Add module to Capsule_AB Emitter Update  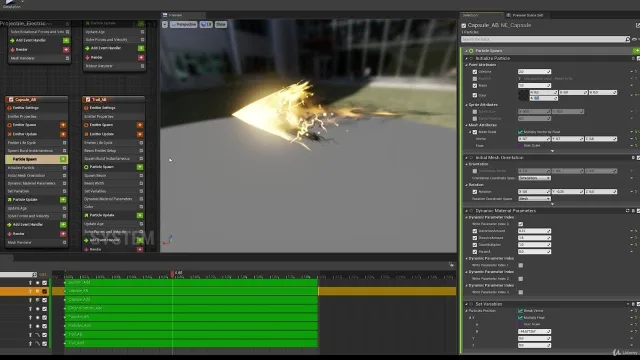[63, 134]
